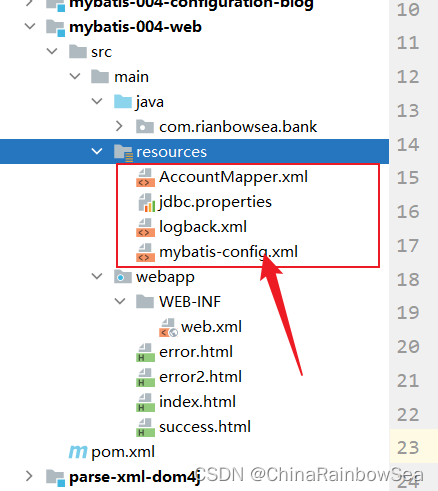Click the Maven pom.xml icon
This screenshot has width=438, height=491.
pos(78,452)
